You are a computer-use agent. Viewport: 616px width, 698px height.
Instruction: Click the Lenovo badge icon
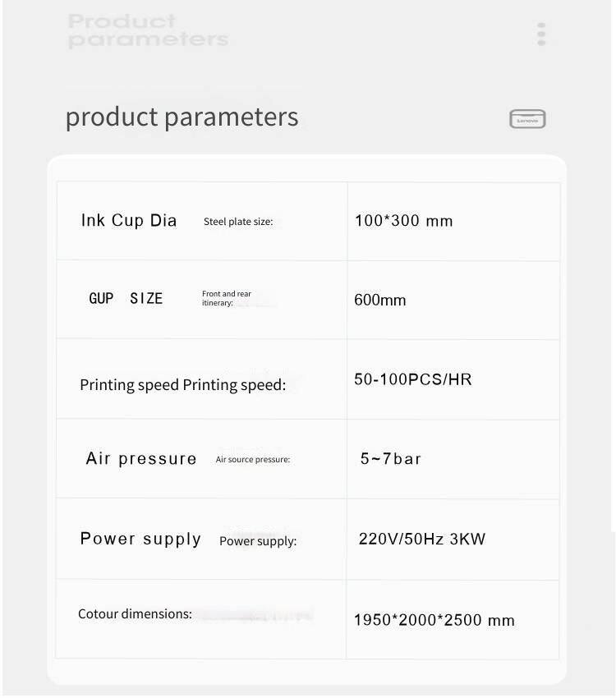click(527, 119)
